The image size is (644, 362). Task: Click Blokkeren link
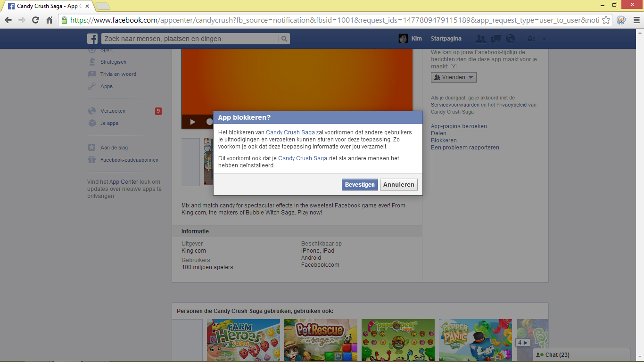[x=444, y=140]
